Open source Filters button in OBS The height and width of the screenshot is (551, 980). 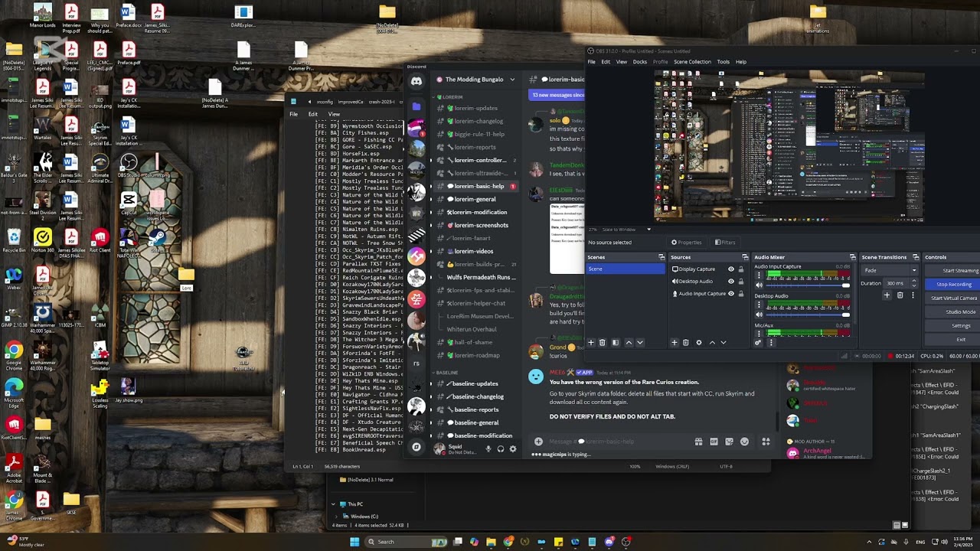tap(725, 242)
